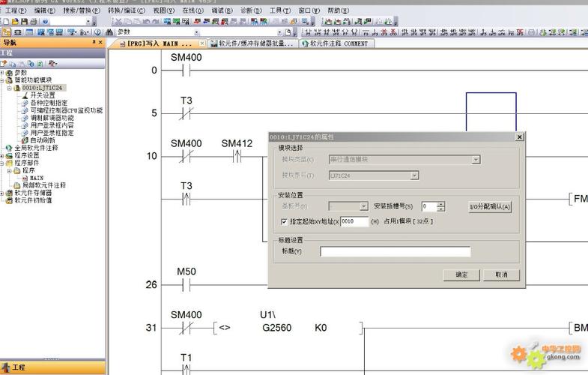This screenshot has width=588, height=375.
Task: Switch to the 软元件注释 COMMENT tab
Action: (336, 43)
